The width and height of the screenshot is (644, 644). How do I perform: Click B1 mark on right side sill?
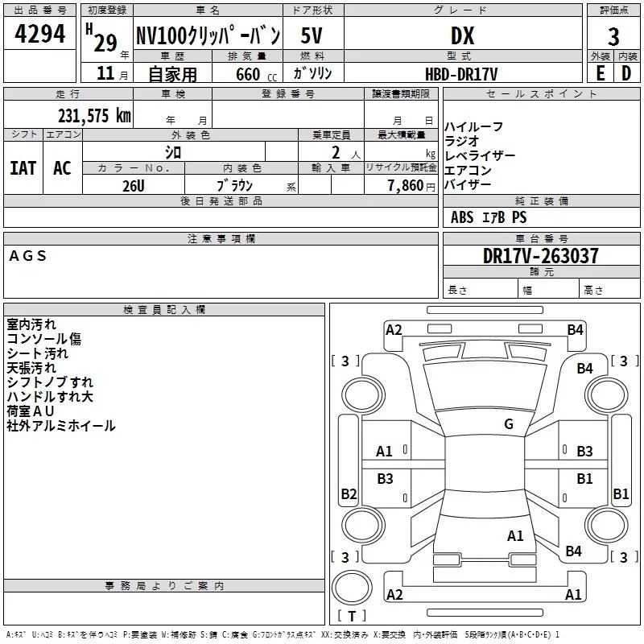point(621,493)
